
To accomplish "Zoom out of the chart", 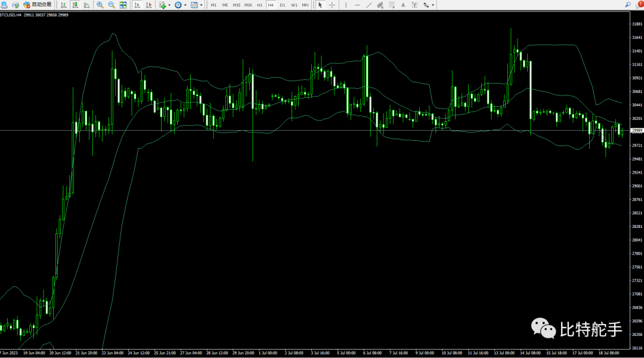I will pyautogui.click(x=111, y=5).
